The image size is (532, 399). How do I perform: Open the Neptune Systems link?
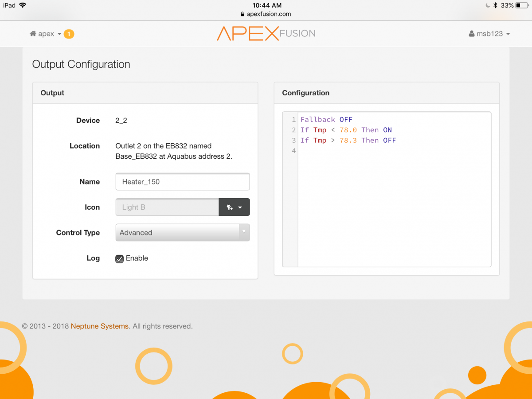coord(99,326)
